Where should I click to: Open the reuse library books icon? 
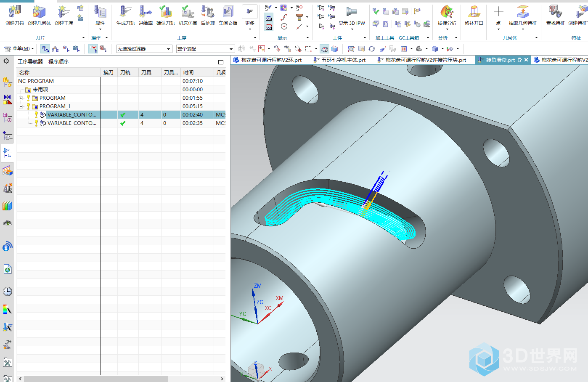(x=7, y=206)
